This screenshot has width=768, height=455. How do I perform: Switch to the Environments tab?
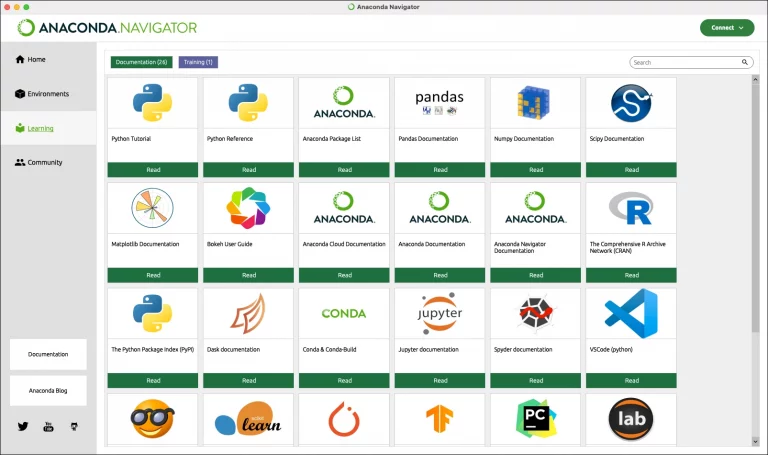[x=48, y=94]
